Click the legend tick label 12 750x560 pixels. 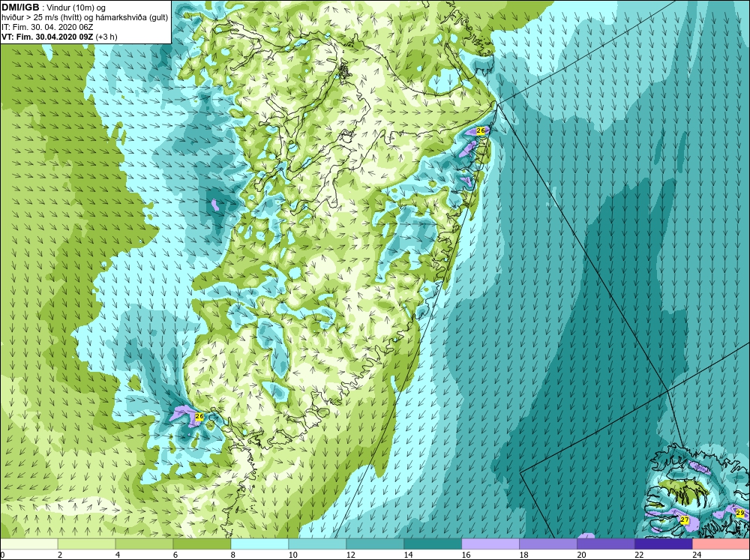coord(350,555)
